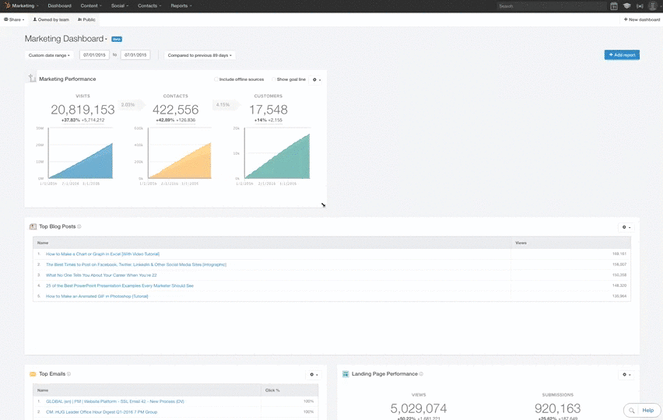Click the HubSpot sprocket logo icon
663x420 pixels.
pyautogui.click(x=7, y=6)
